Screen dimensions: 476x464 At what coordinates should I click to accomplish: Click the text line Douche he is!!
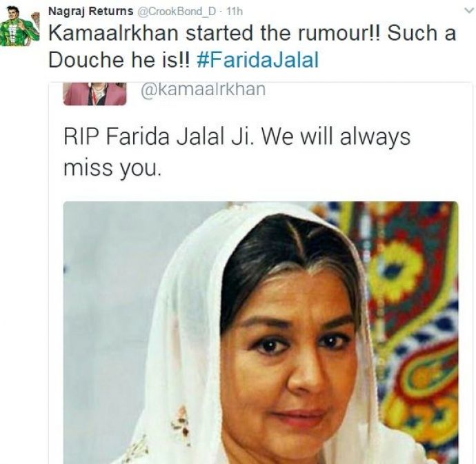click(119, 59)
